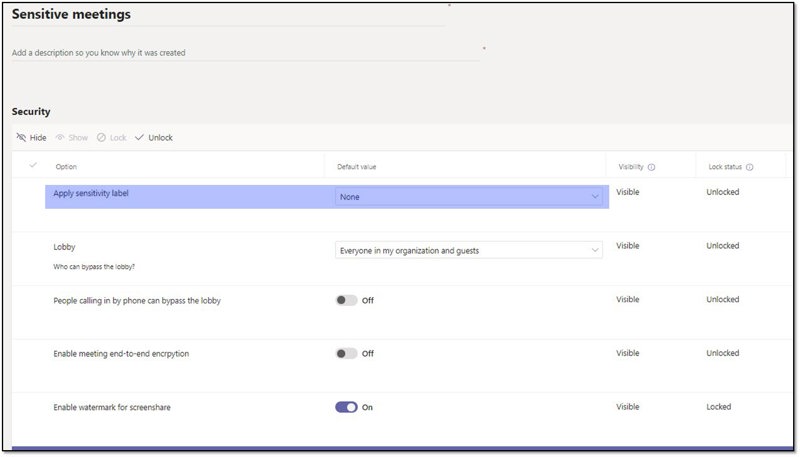Screen dimensions: 800x457
Task: Click the select-all checkmark in header
Action: tap(33, 165)
